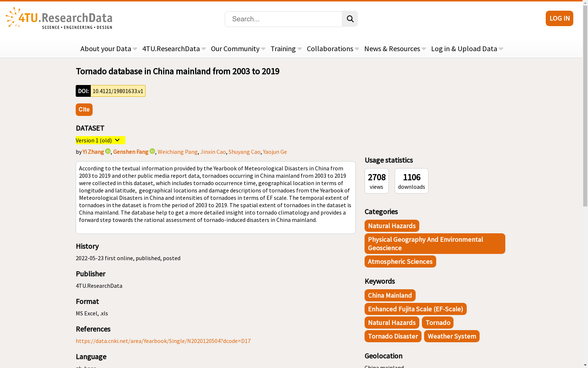The width and height of the screenshot is (588, 368).
Task: Open Yi Zhang's ORCID icon
Action: tap(108, 151)
